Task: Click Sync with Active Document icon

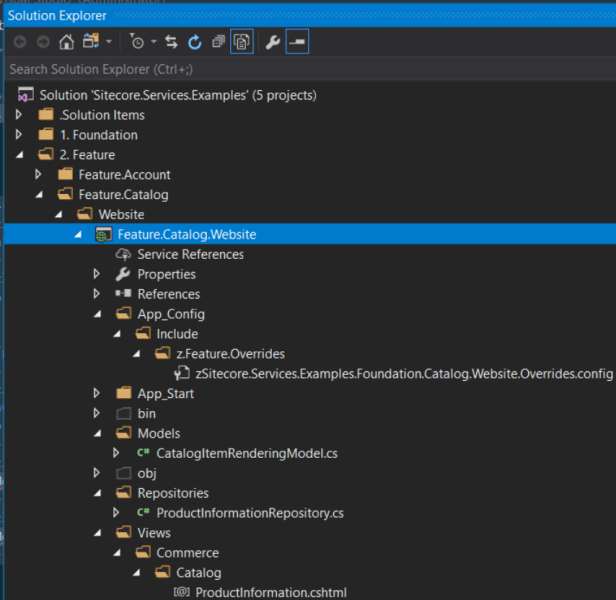Action: 171,42
